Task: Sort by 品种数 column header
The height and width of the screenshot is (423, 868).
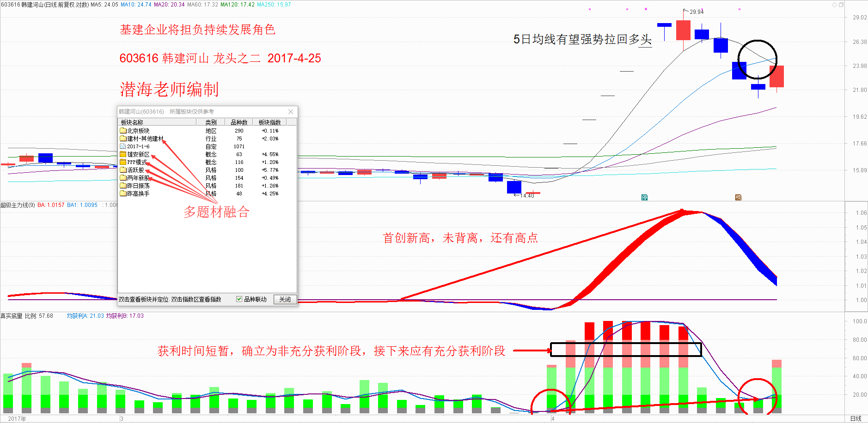Action: [239, 122]
